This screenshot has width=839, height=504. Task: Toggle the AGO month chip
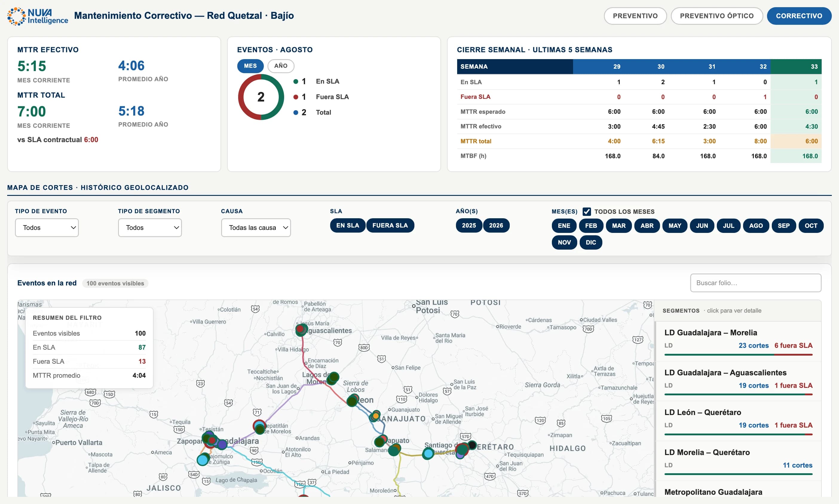point(756,226)
